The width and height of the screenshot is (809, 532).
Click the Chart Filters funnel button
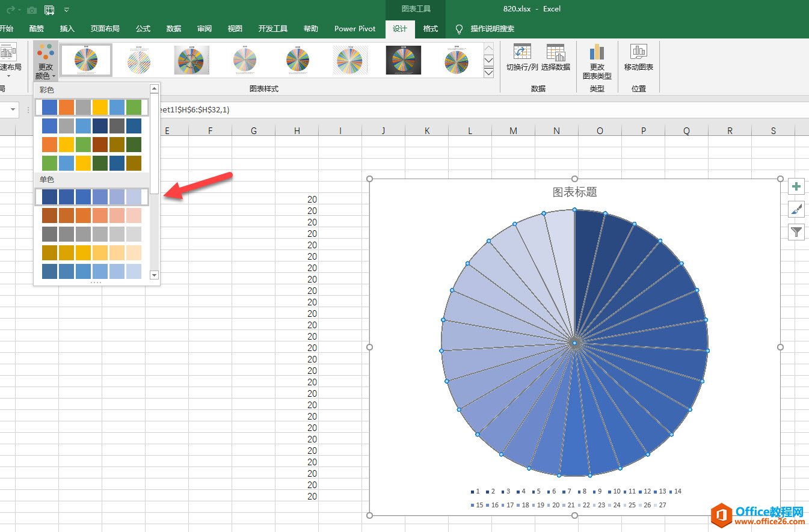pyautogui.click(x=796, y=231)
